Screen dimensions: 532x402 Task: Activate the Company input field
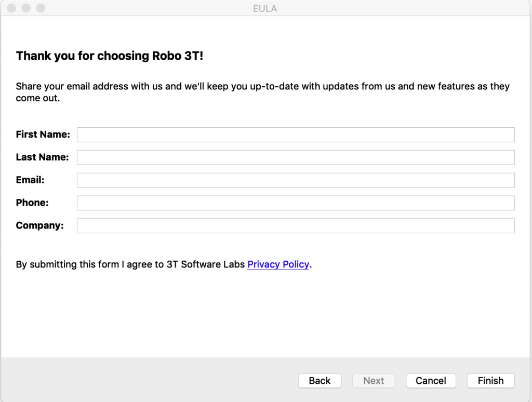[x=296, y=225]
